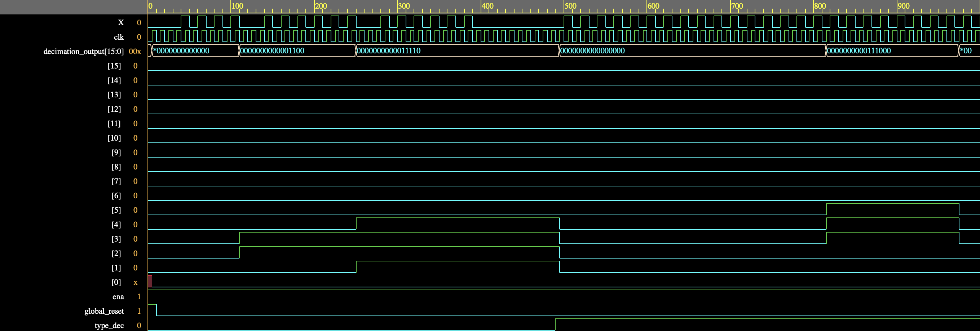The image size is (980, 331).
Task: Click the x value beside bit [0]
Action: coord(136,283)
